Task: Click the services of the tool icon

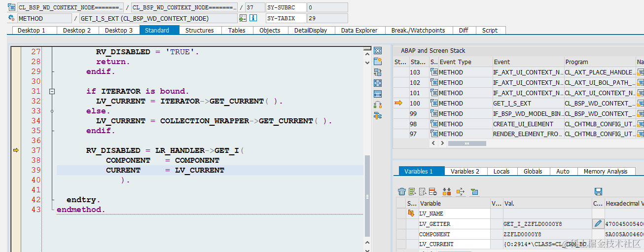Action: point(378,105)
